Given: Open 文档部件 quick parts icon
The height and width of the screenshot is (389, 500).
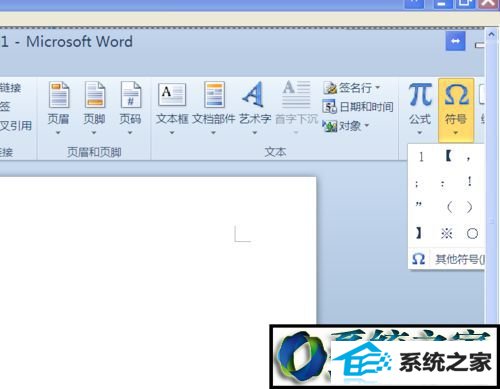Looking at the screenshot, I should coord(214,95).
